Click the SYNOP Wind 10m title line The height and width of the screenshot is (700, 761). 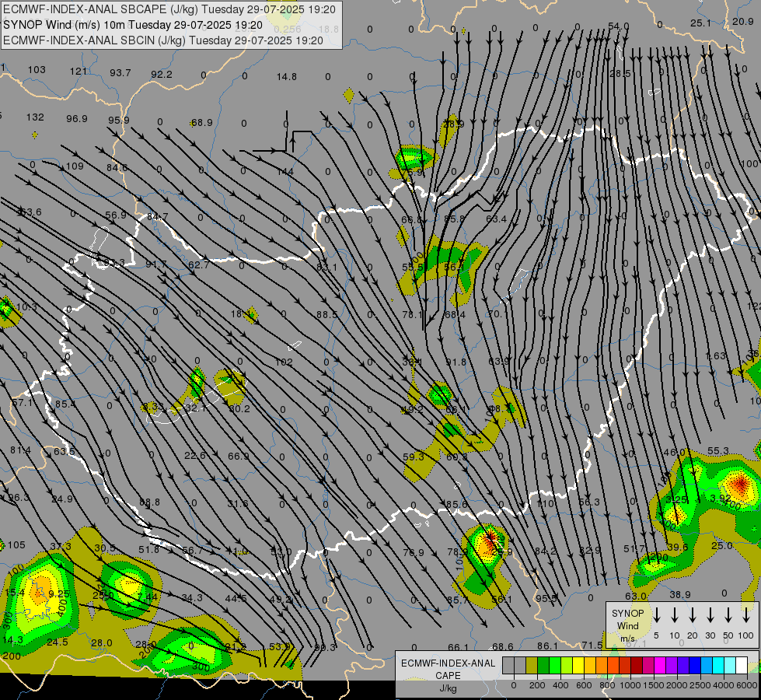coord(133,25)
